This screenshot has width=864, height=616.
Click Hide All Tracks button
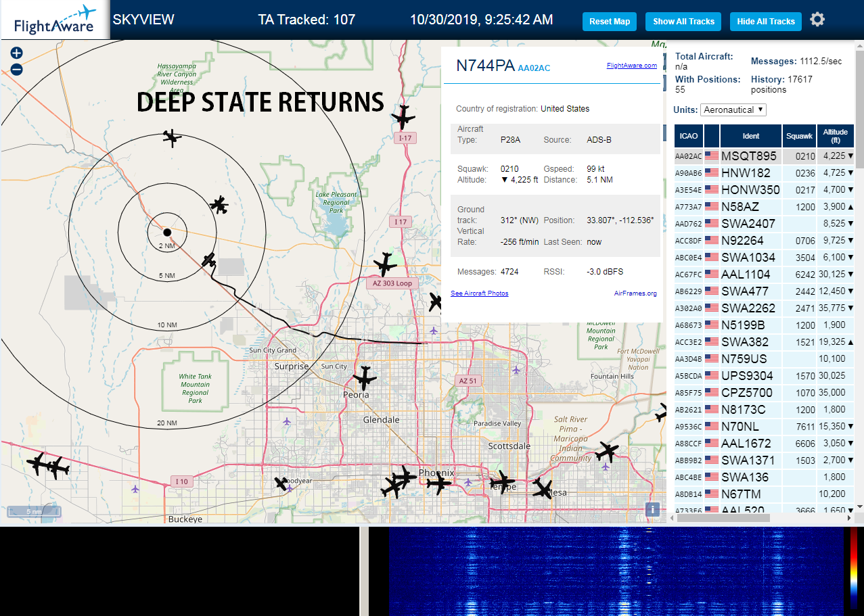766,22
